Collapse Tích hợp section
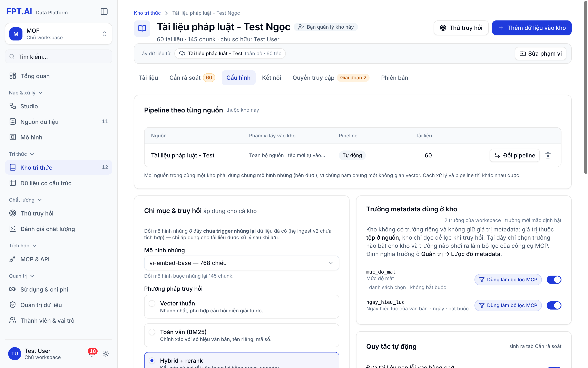The width and height of the screenshot is (588, 368). pyautogui.click(x=23, y=246)
